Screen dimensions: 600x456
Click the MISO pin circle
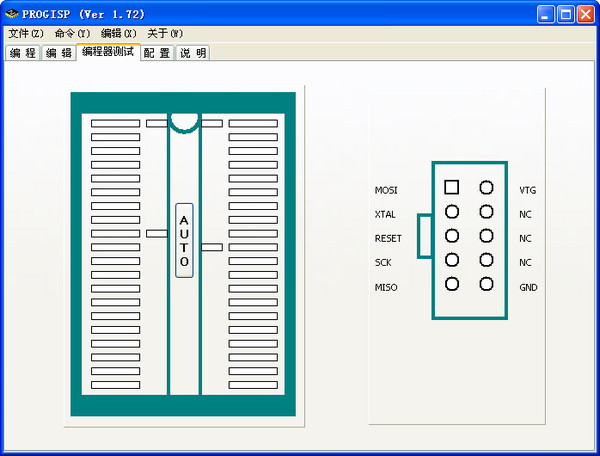coord(452,284)
